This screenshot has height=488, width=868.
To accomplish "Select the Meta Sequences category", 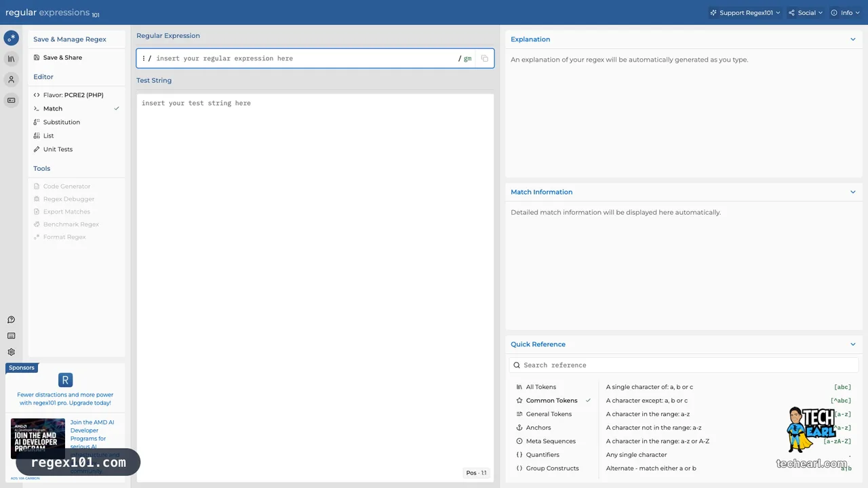I will (x=553, y=441).
